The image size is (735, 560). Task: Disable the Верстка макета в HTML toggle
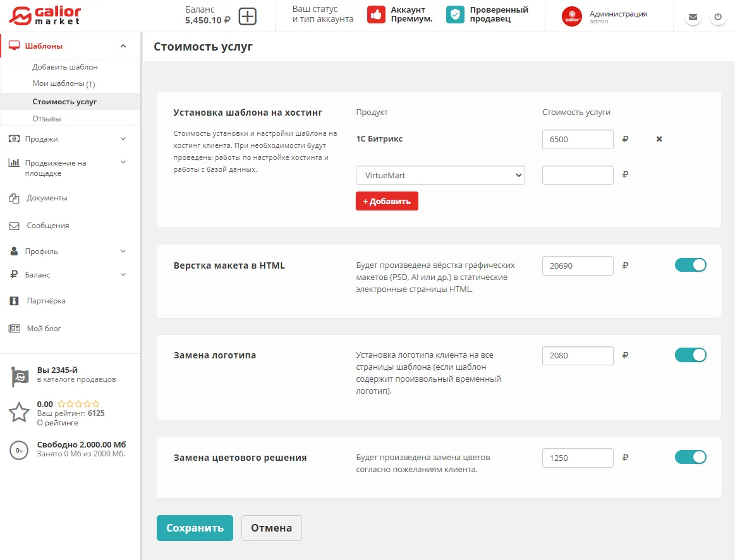[690, 265]
